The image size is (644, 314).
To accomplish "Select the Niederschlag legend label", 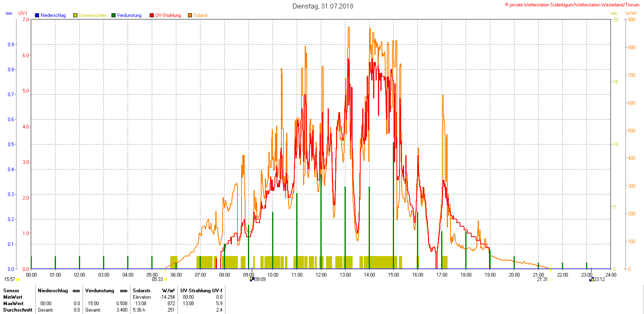I will click(53, 15).
